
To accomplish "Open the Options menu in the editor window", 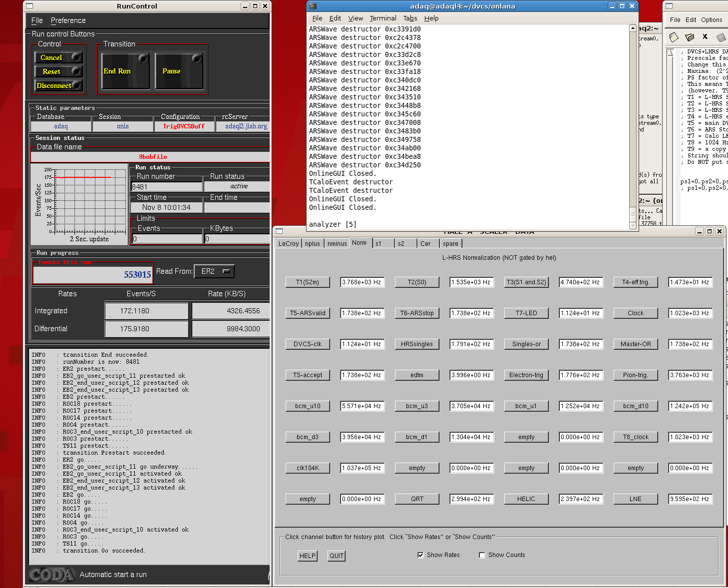I will point(712,20).
